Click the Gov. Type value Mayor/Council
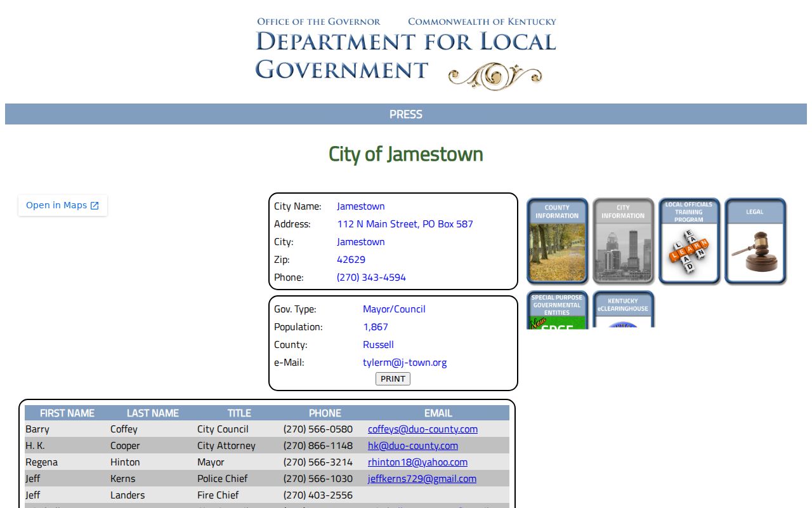Viewport: 812px width, 508px height. tap(394, 309)
